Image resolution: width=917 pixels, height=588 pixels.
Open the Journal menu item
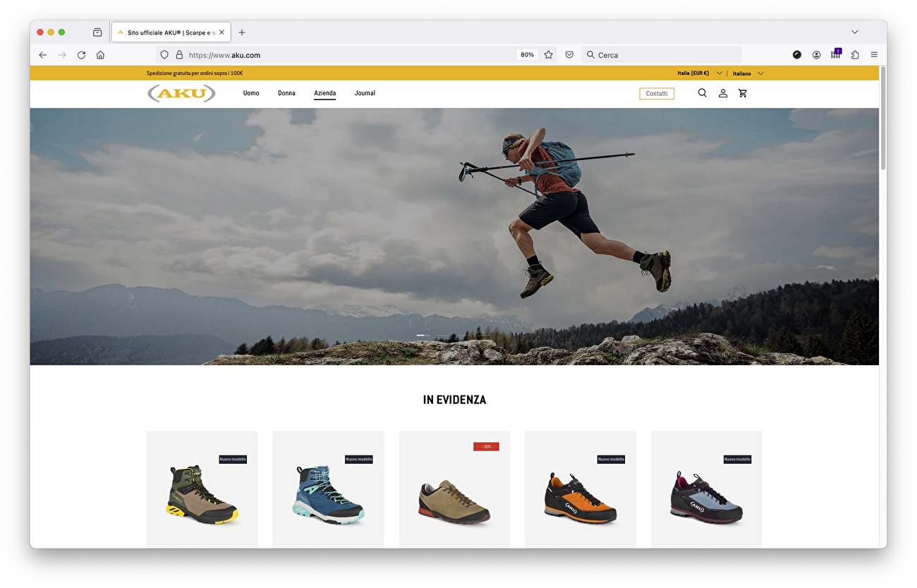tap(365, 93)
